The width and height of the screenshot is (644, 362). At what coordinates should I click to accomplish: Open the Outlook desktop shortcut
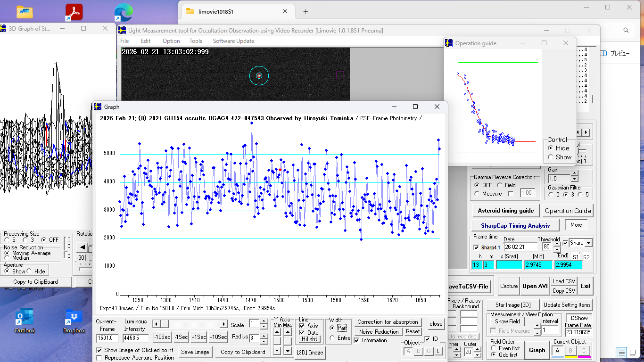(x=25, y=321)
